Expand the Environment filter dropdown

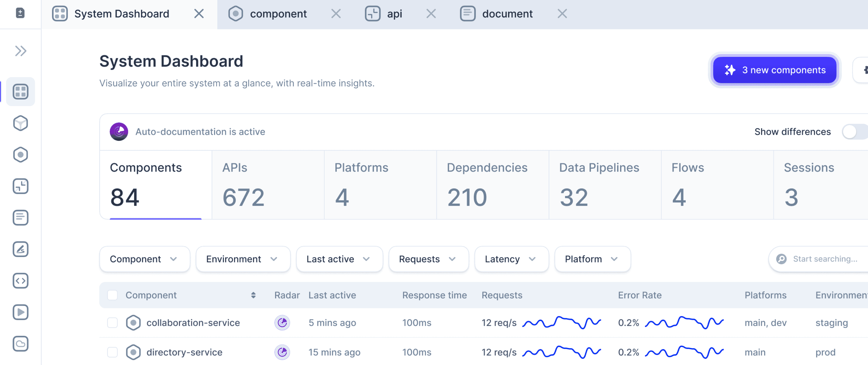241,259
